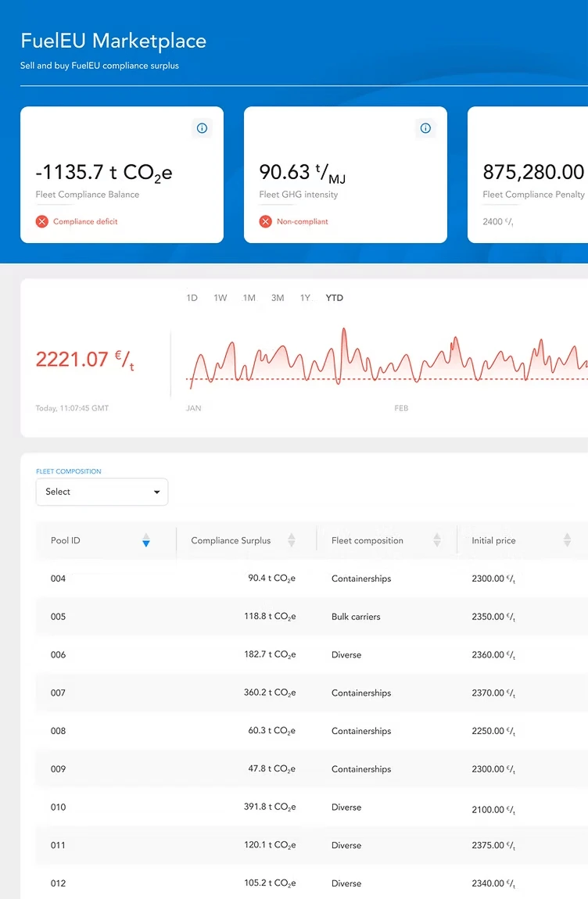The height and width of the screenshot is (899, 588).
Task: Select the YTD chart range
Action: (334, 298)
